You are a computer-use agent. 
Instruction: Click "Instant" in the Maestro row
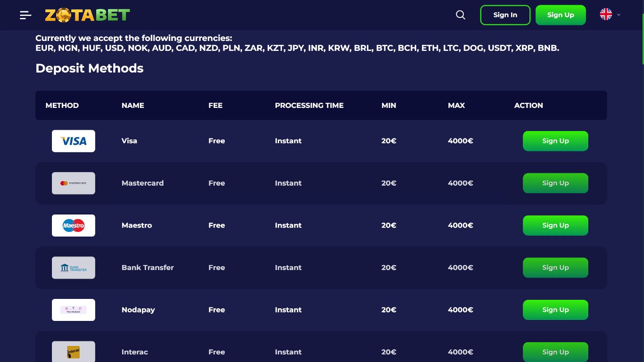point(289,225)
